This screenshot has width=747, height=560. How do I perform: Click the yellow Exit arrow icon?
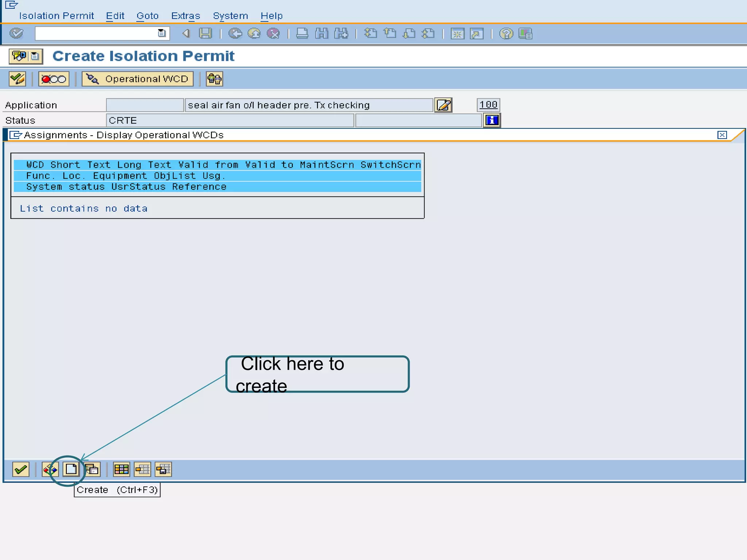coord(254,34)
